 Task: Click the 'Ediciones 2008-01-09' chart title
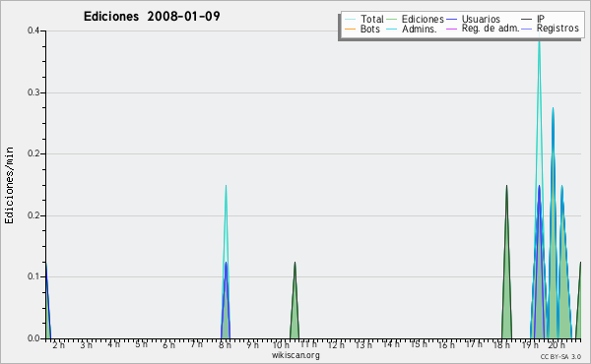click(152, 17)
